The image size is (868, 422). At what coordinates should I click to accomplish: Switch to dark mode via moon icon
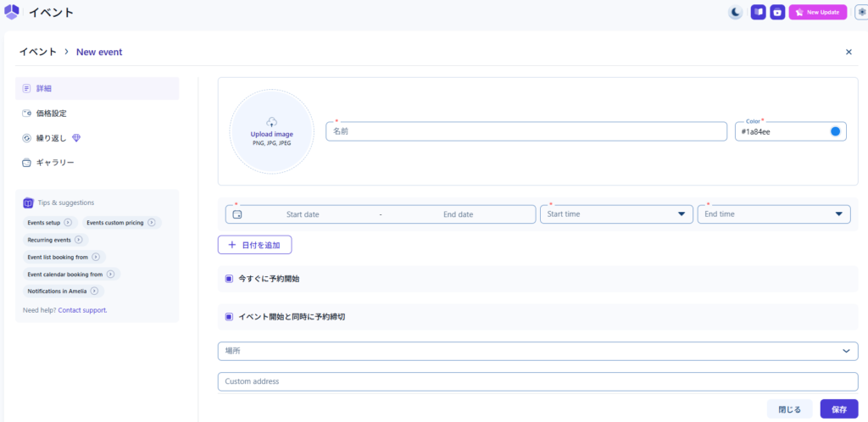[736, 12]
